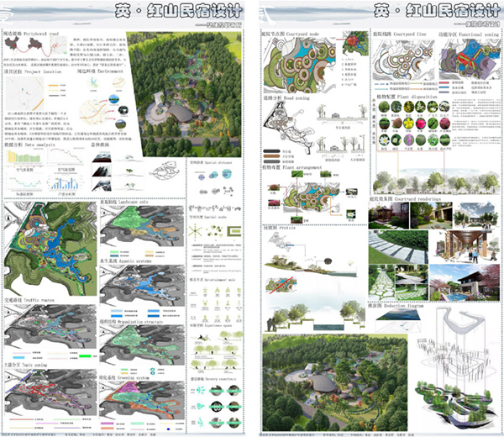
Task: Open the villa with pool rendering
Action: coord(465,282)
